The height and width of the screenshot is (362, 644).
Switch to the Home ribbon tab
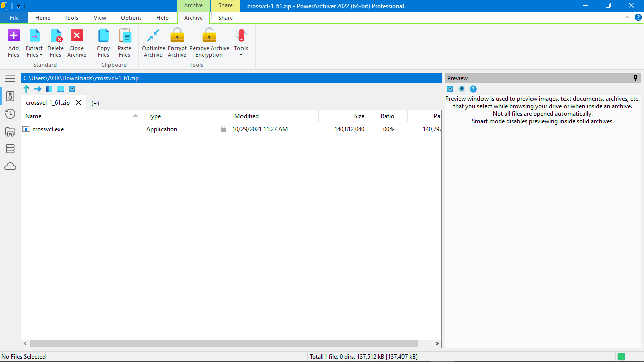(x=43, y=18)
